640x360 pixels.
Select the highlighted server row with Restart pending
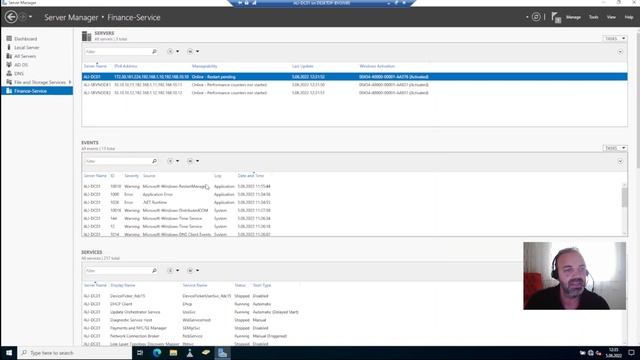354,77
